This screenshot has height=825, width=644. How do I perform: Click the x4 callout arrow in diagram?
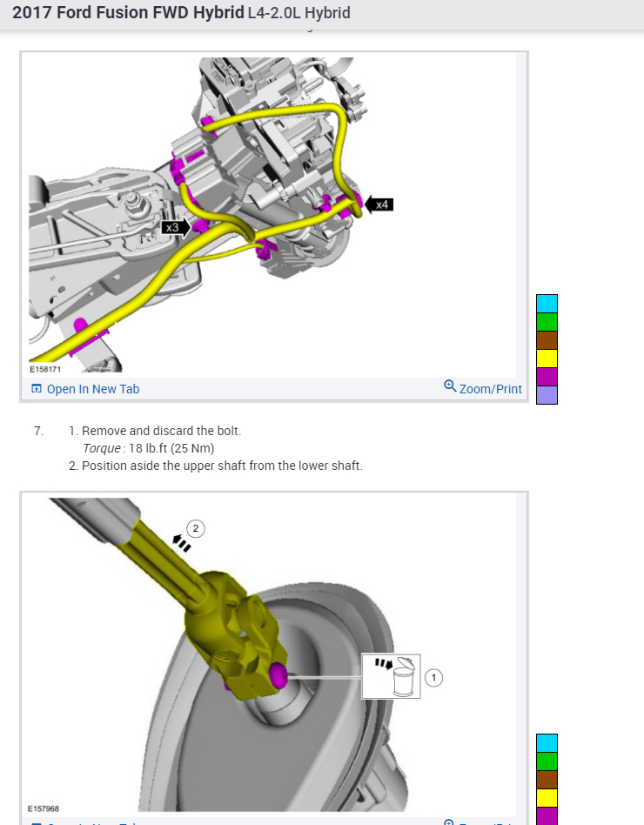(379, 205)
